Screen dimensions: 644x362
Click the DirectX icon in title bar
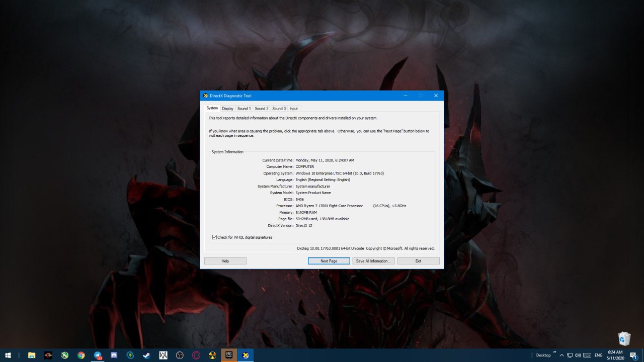(205, 96)
